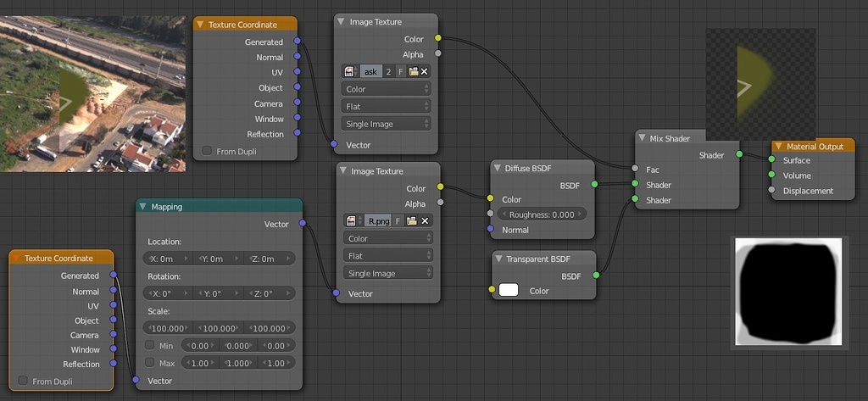Toggle fake user F button for R.png image
The height and width of the screenshot is (401, 868).
click(x=400, y=221)
